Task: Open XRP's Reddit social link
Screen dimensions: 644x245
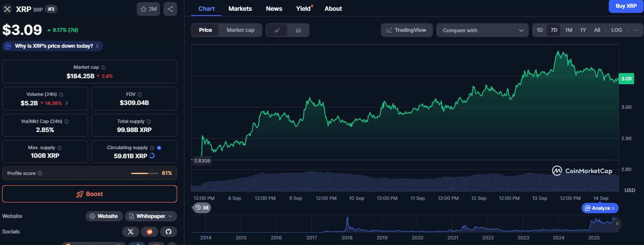Action: (150, 232)
